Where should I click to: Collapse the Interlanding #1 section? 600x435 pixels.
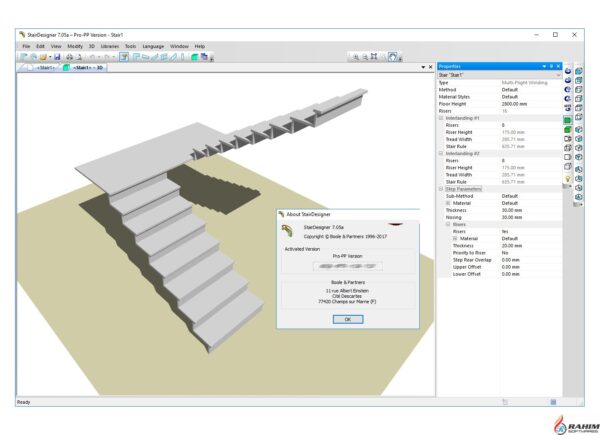(441, 118)
